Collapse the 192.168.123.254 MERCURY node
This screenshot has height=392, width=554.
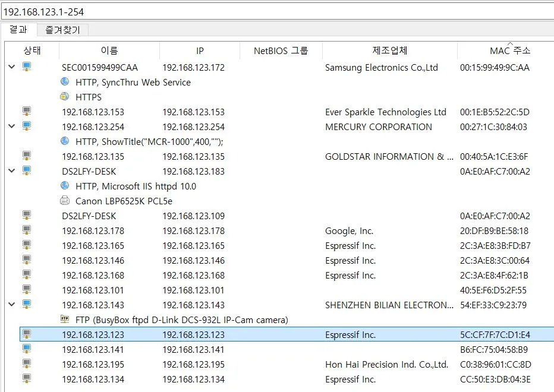click(12, 126)
